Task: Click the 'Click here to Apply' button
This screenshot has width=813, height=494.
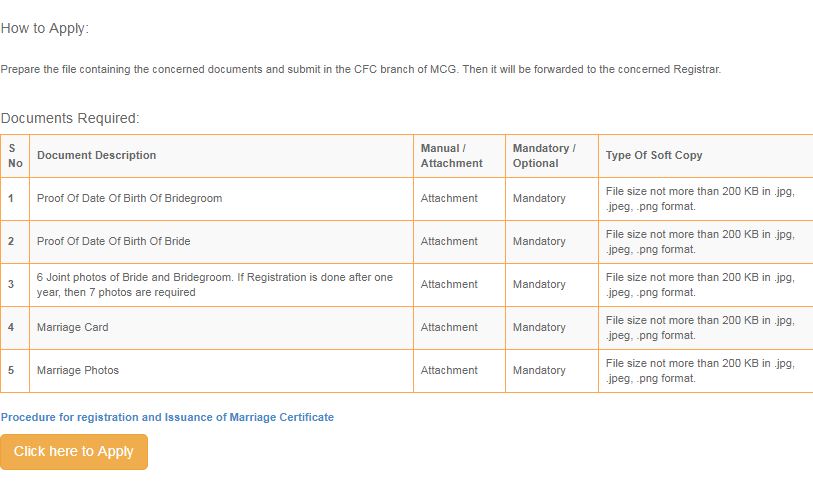Action: pyautogui.click(x=74, y=452)
